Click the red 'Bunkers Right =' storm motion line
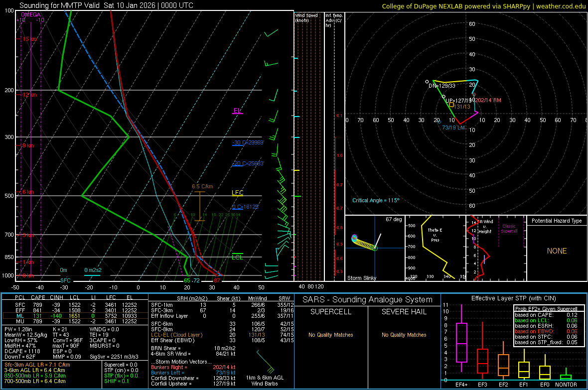Image resolution: width=588 pixels, height=390 pixels. tap(193, 367)
